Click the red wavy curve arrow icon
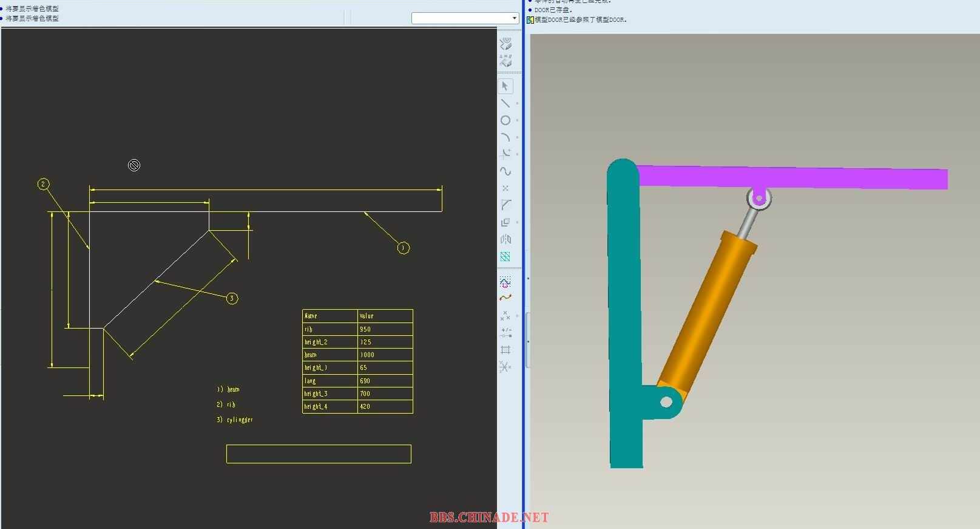The height and width of the screenshot is (529, 980). [x=505, y=298]
